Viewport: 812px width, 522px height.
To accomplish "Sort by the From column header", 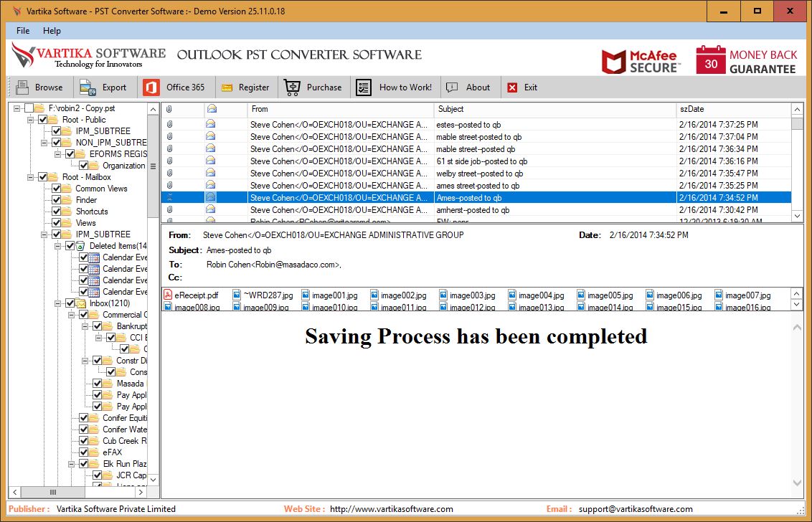I will pyautogui.click(x=341, y=109).
